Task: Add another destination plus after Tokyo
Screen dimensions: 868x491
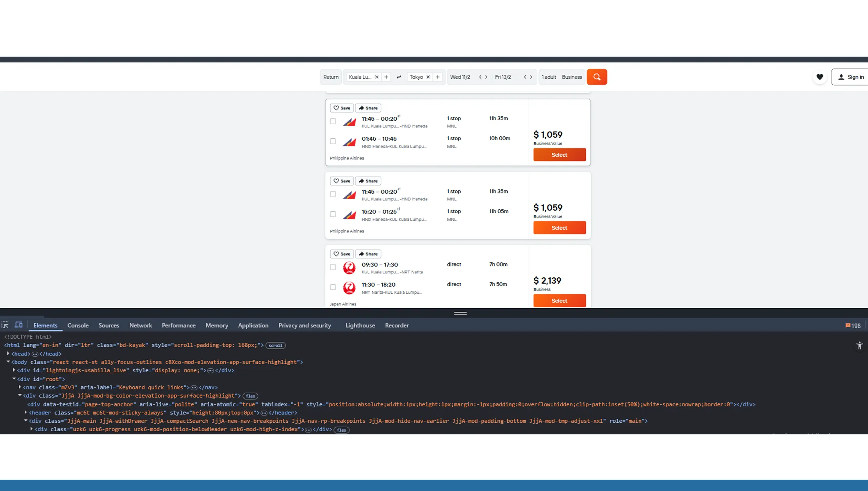Action: (x=438, y=77)
